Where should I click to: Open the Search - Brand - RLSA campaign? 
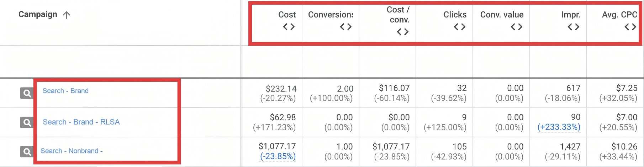point(81,122)
